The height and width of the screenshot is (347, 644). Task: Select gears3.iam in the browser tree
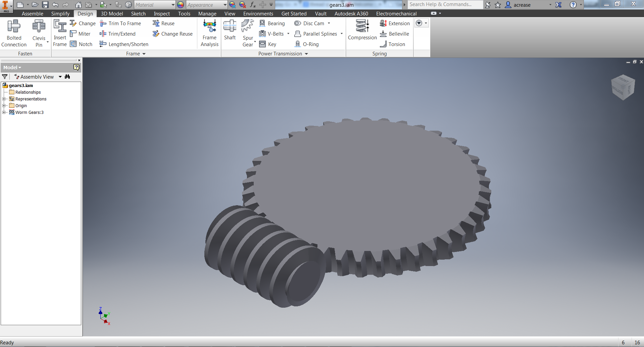(x=21, y=85)
